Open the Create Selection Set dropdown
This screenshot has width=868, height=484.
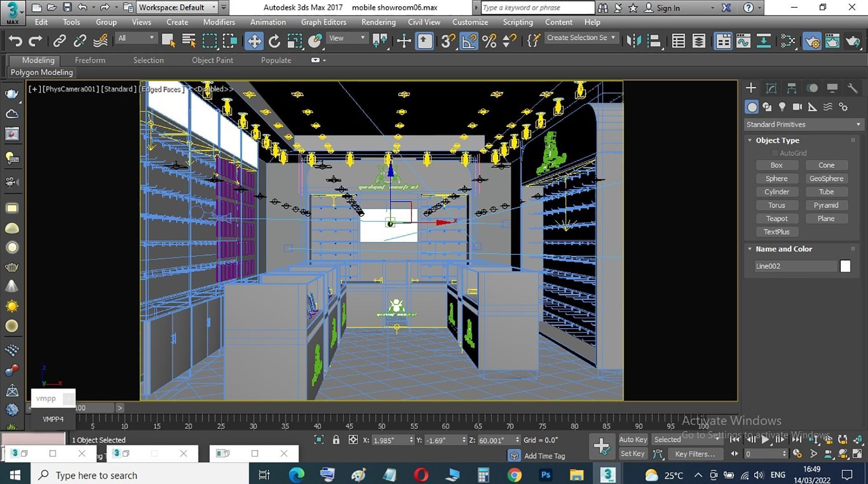click(581, 38)
